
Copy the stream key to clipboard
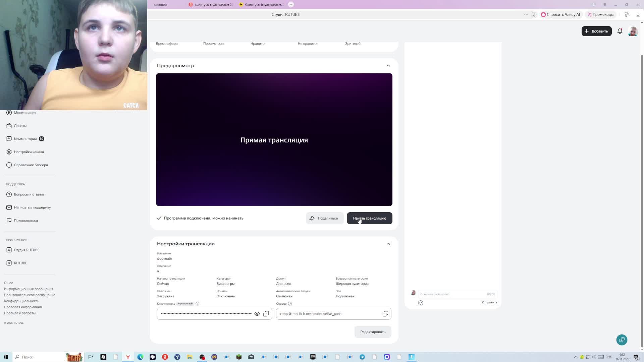(x=266, y=314)
